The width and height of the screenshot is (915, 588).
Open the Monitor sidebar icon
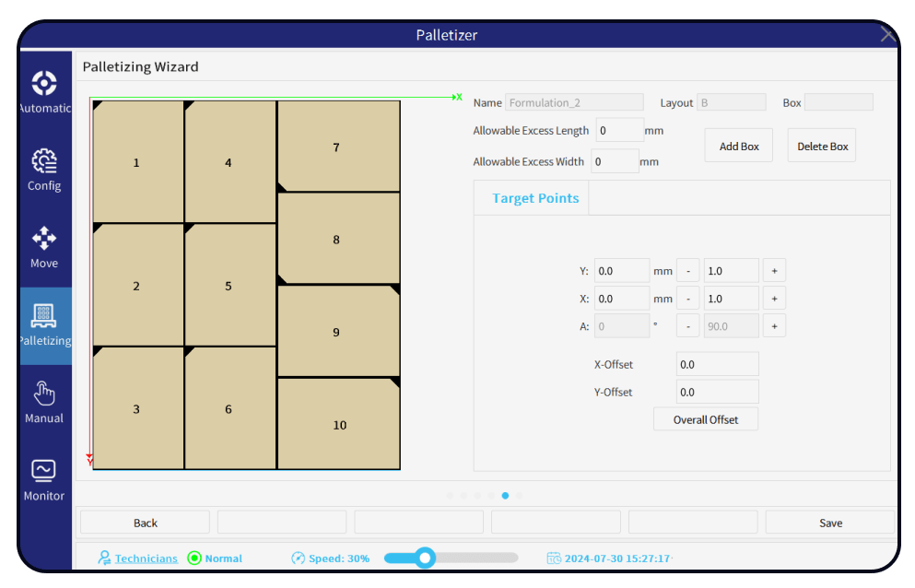pyautogui.click(x=44, y=472)
